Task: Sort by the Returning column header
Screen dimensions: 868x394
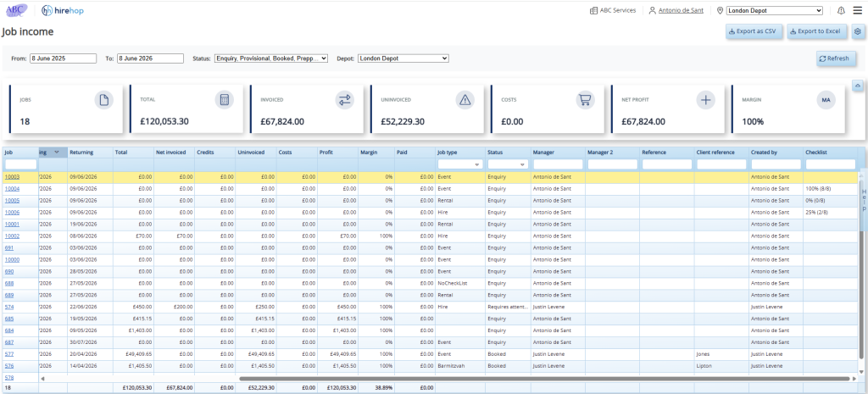Action: coord(90,153)
